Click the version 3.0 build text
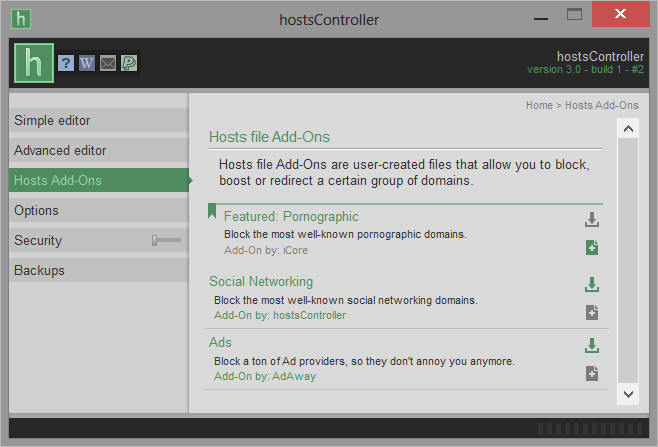 pos(585,70)
